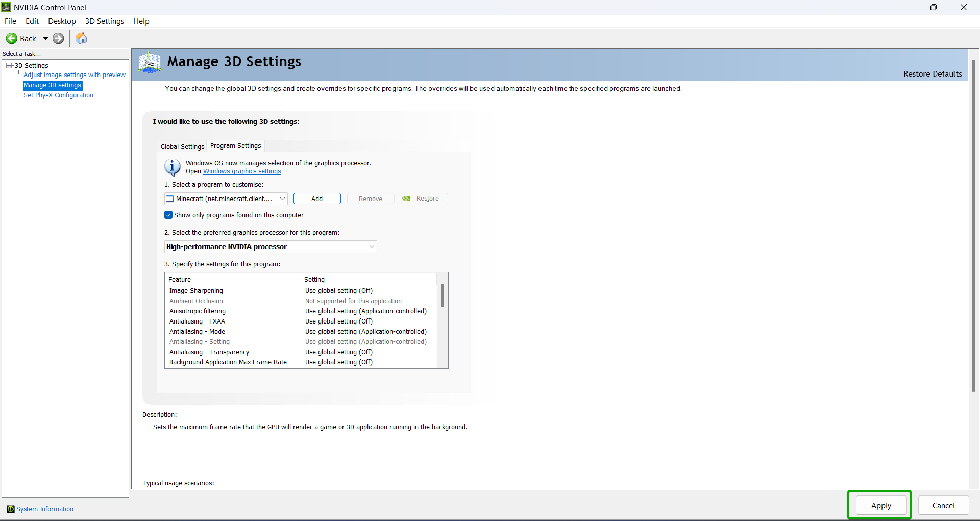Click the feature list vertical scrollbar
Image resolution: width=980 pixels, height=521 pixels.
(443, 296)
